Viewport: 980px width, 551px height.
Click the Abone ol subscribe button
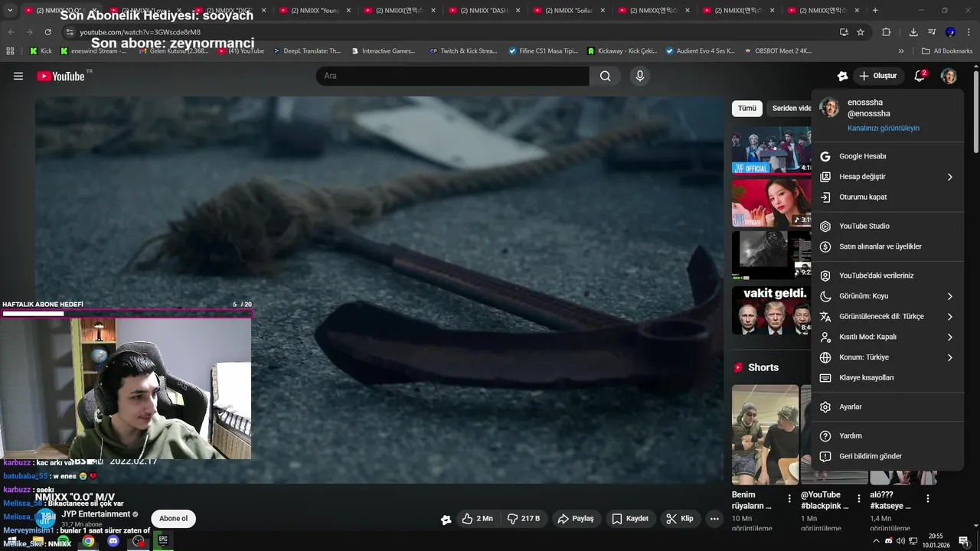tap(173, 519)
